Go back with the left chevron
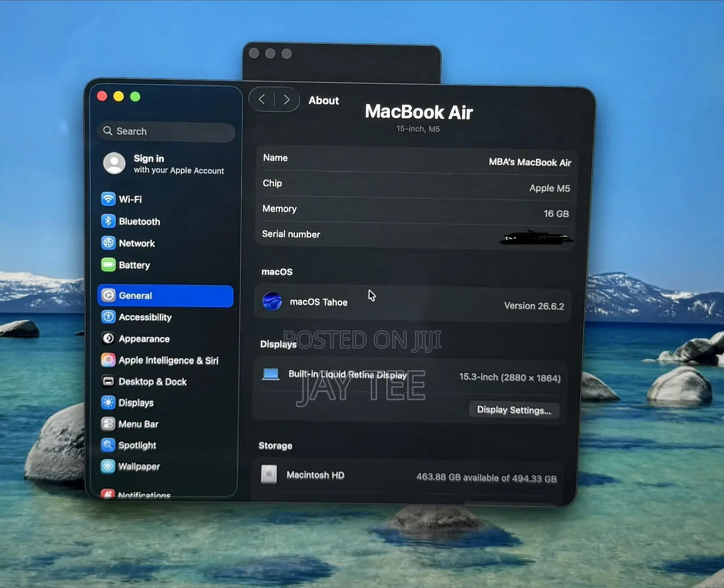724x588 pixels. coord(262,99)
